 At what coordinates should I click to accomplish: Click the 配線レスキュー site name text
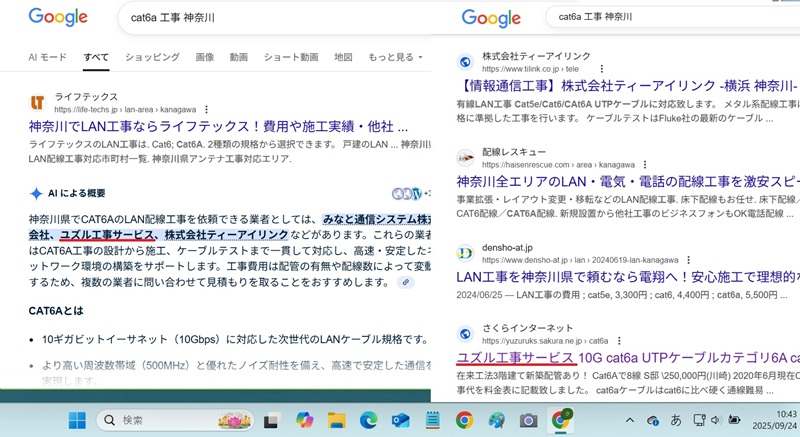(514, 152)
